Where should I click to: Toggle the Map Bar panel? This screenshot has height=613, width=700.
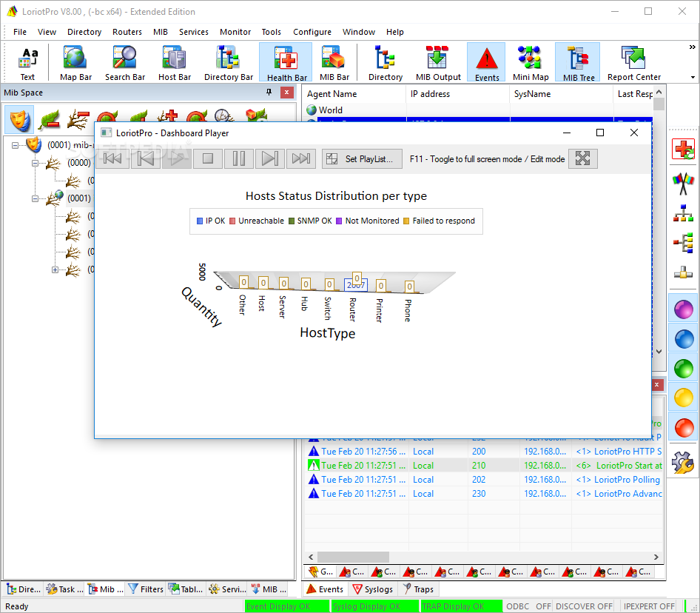pyautogui.click(x=75, y=63)
